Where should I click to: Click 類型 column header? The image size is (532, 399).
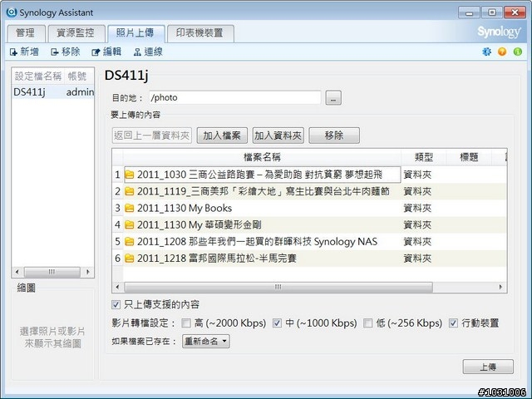click(x=423, y=157)
